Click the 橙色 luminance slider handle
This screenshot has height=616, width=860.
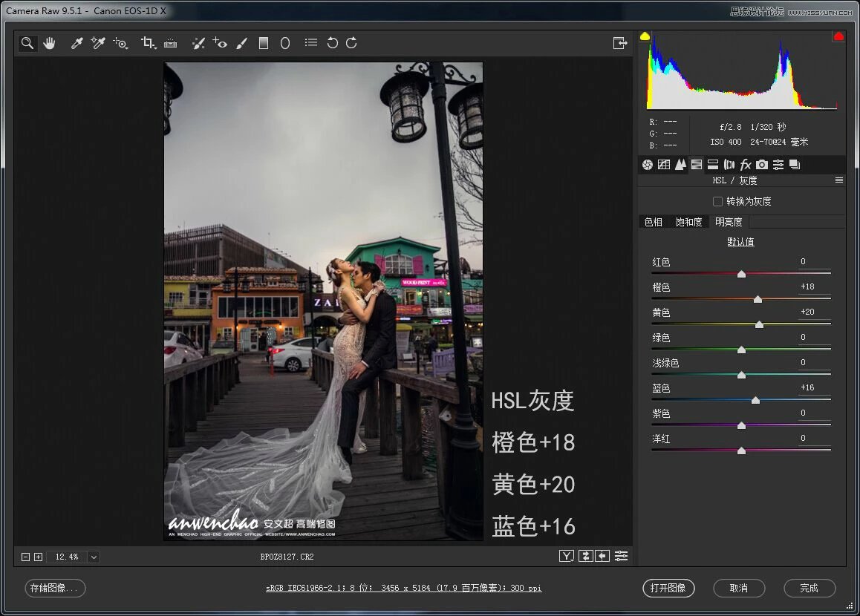tap(758, 299)
